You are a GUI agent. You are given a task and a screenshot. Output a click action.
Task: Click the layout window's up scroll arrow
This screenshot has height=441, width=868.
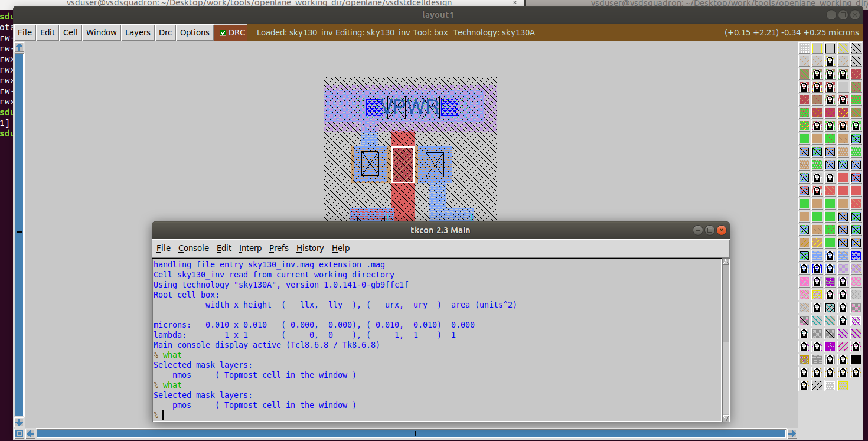click(19, 47)
